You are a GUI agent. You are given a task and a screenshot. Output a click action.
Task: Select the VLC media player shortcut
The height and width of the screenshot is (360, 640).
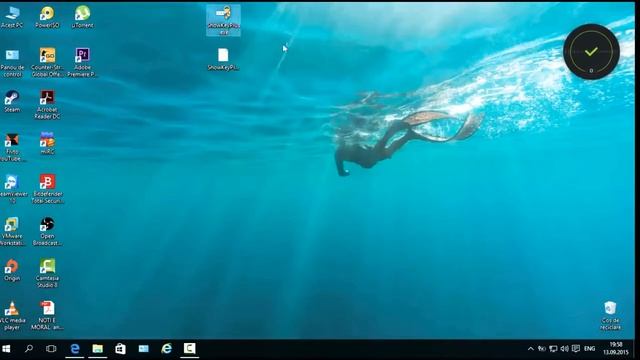click(12, 316)
